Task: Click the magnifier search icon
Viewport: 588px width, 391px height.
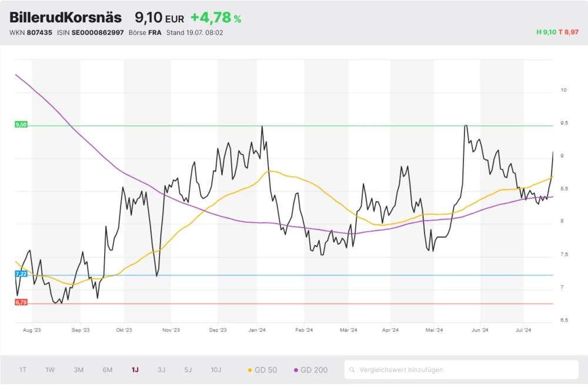Action: (352, 370)
